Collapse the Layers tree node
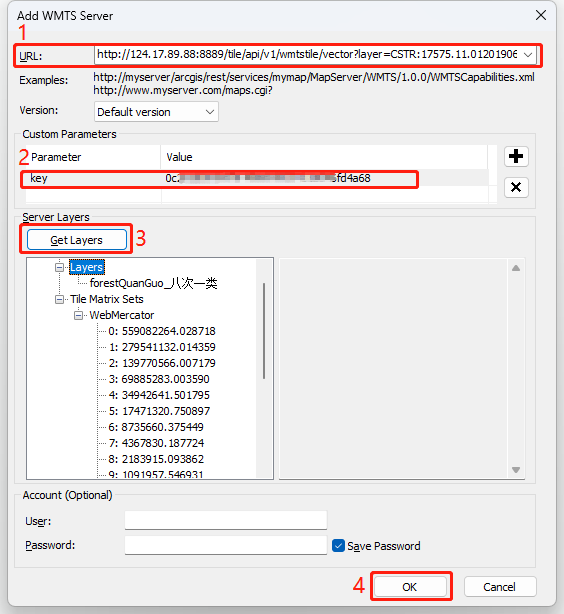Image resolution: width=564 pixels, height=614 pixels. [60, 267]
